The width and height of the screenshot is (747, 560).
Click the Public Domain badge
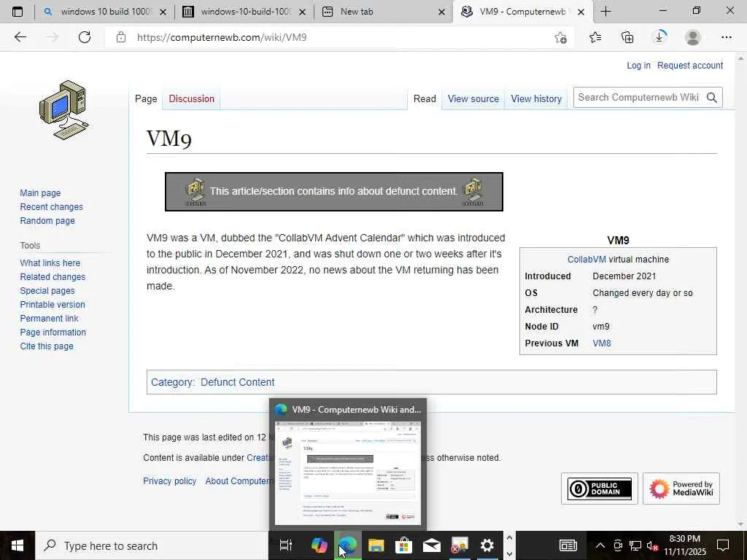click(600, 489)
